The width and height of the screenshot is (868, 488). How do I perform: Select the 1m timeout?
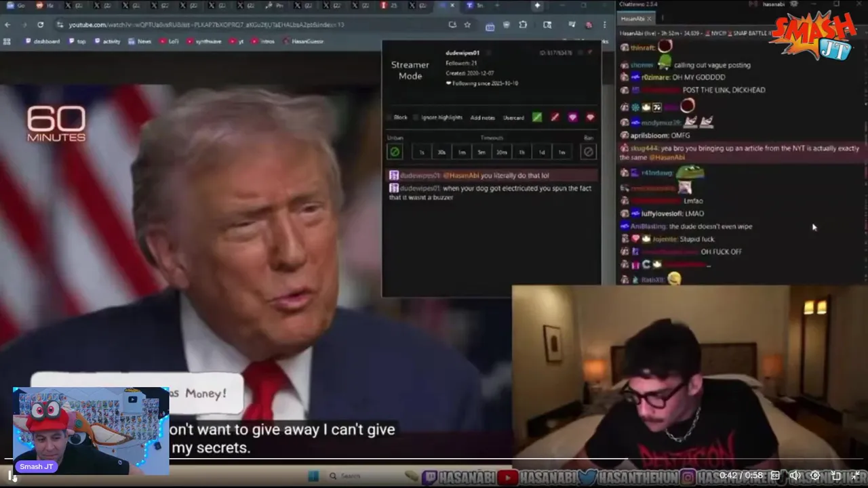click(x=461, y=152)
